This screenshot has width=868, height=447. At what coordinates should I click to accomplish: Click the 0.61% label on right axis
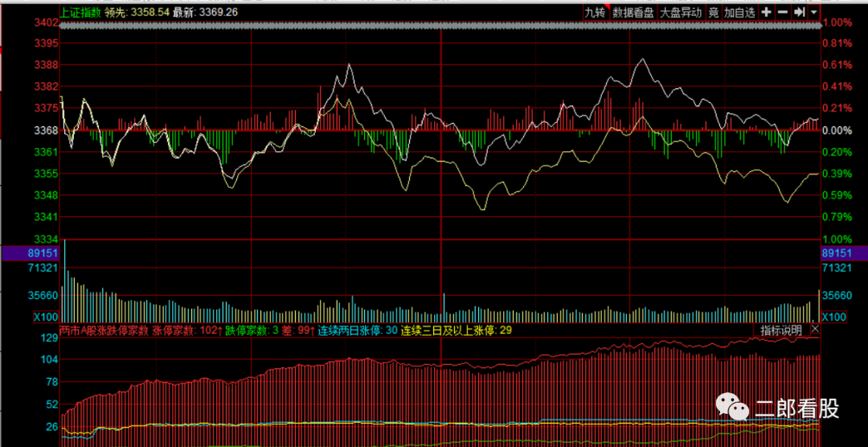(x=837, y=65)
